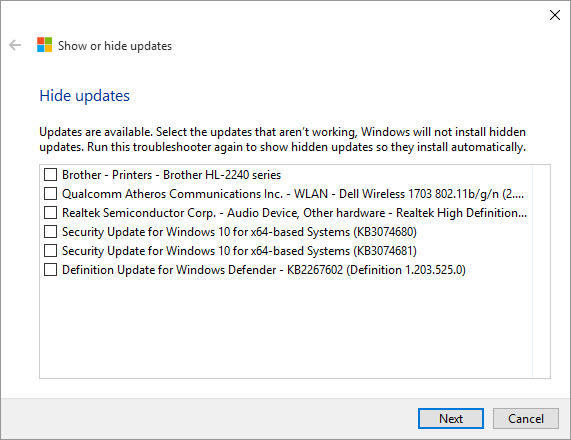Click the 'Hide updates' heading
This screenshot has height=440, width=571.
[x=84, y=96]
